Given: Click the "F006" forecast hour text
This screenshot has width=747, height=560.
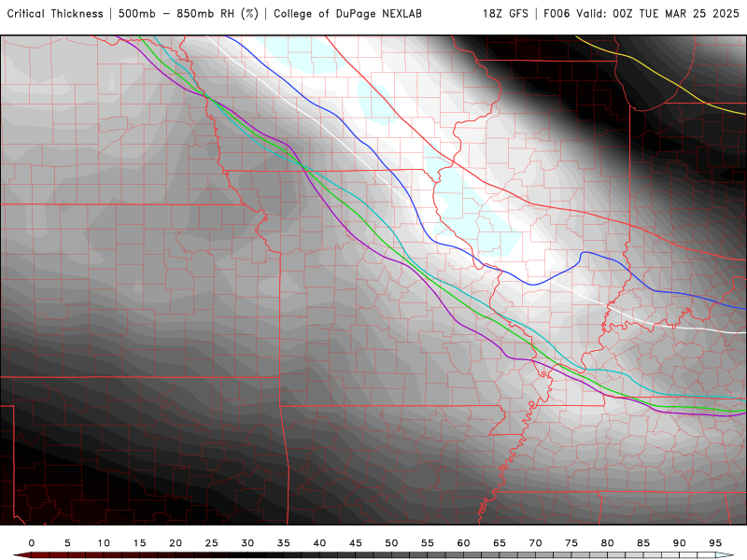Looking at the screenshot, I should (x=557, y=14).
